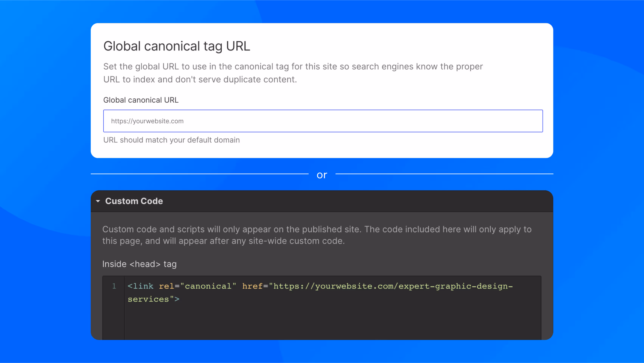Select line number 1 in code gutter
Screen dimensions: 644x363
(114, 286)
